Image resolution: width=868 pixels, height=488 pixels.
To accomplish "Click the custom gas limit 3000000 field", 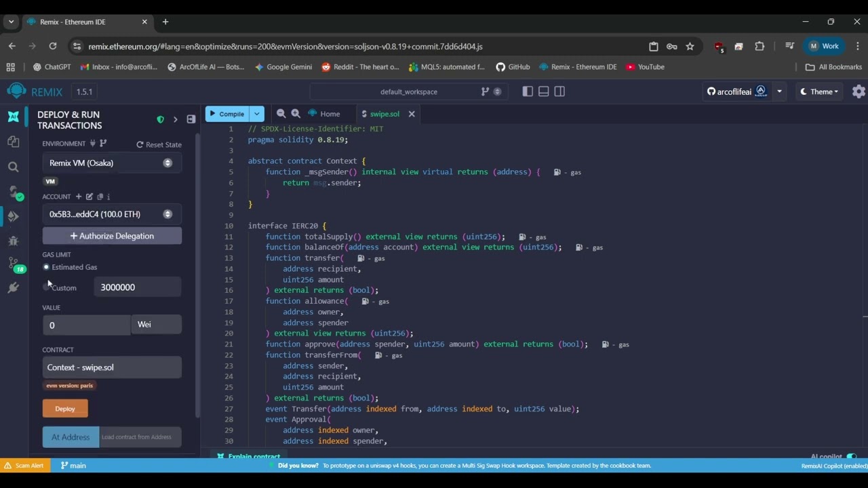I will [x=138, y=287].
